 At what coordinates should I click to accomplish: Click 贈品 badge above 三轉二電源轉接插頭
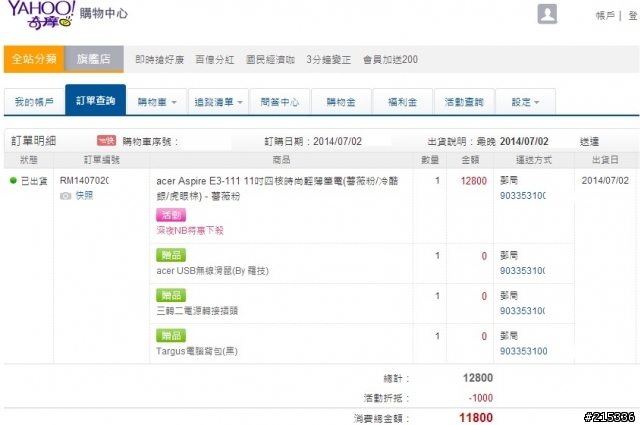click(171, 295)
